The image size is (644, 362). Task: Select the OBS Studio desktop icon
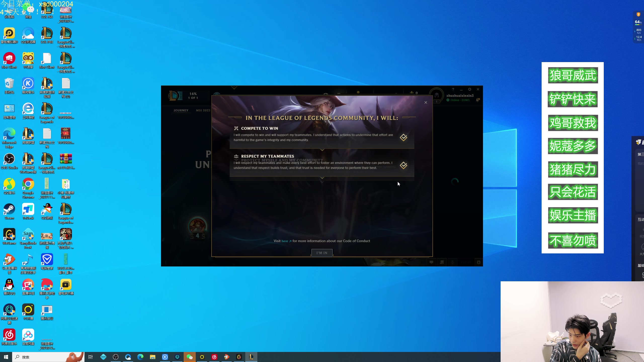[x=9, y=161]
